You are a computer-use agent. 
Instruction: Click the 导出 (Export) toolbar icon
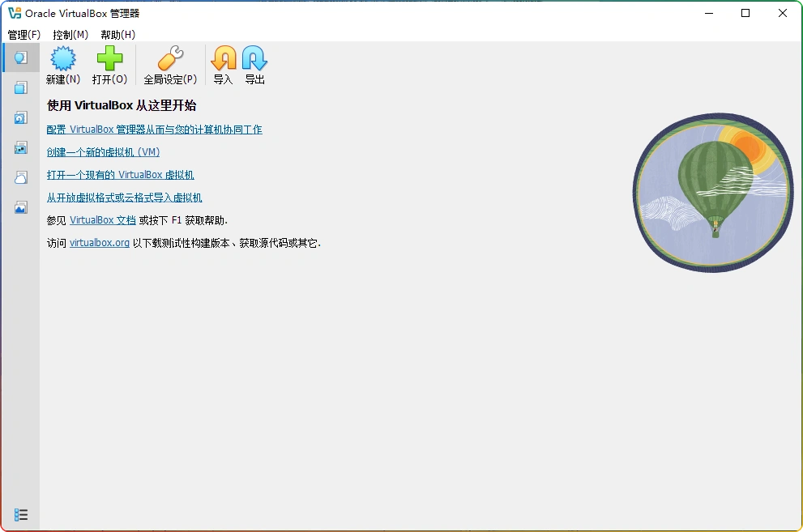(x=254, y=64)
